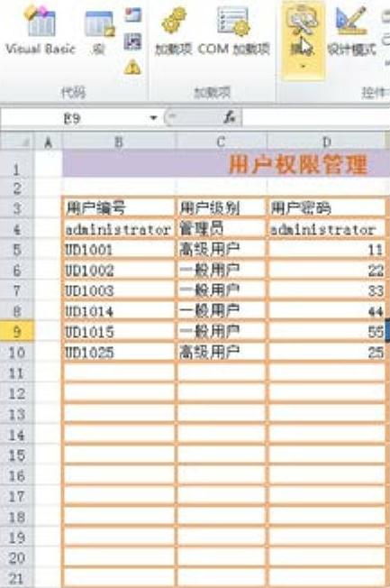Open the Visual Basic editor

point(41,31)
